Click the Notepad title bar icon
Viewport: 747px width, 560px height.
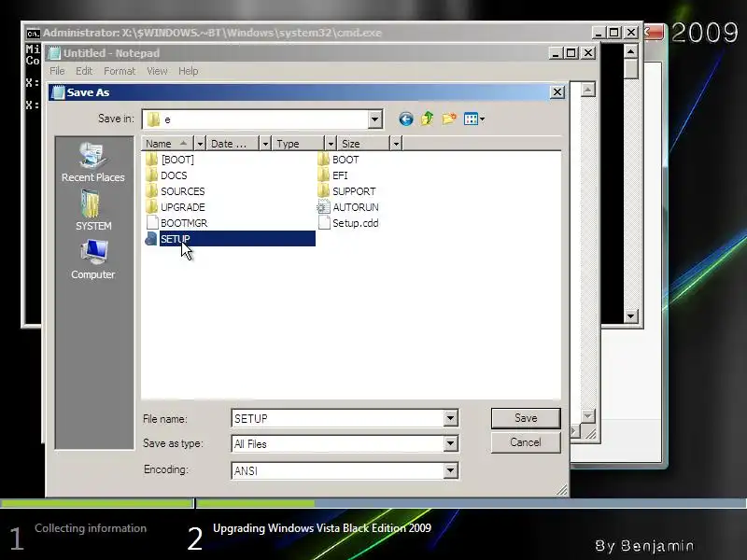(55, 53)
